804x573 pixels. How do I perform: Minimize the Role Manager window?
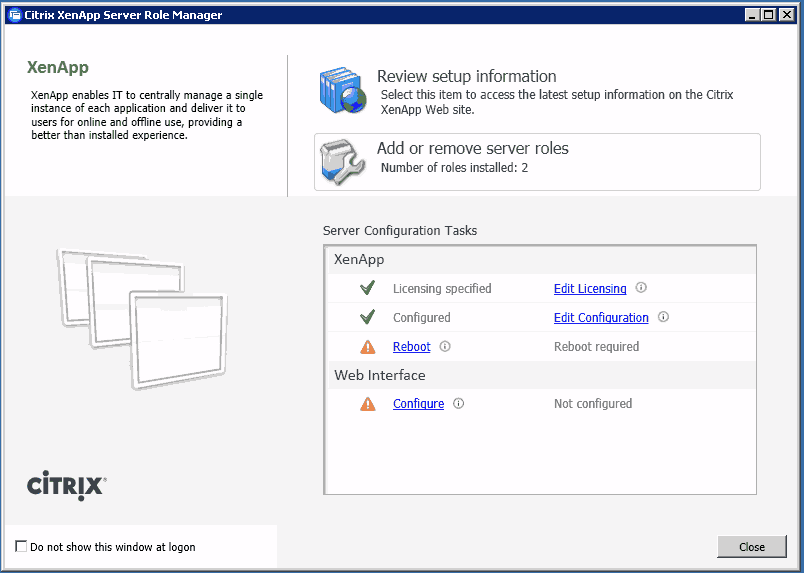click(752, 15)
